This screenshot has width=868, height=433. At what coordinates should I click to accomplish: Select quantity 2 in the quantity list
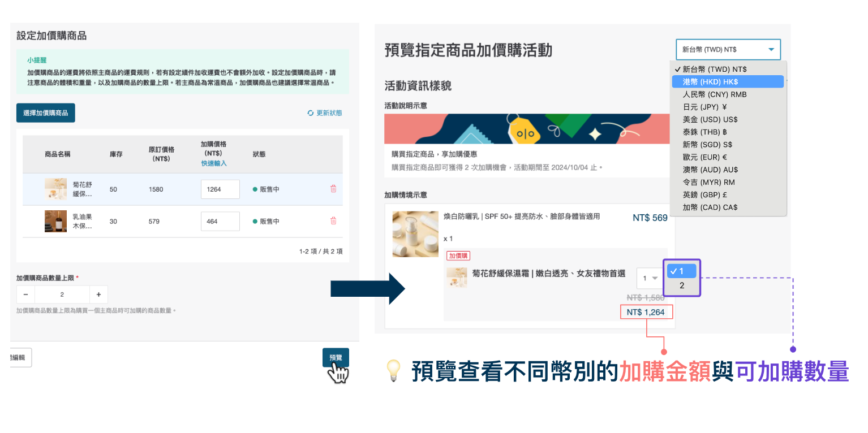click(x=682, y=285)
